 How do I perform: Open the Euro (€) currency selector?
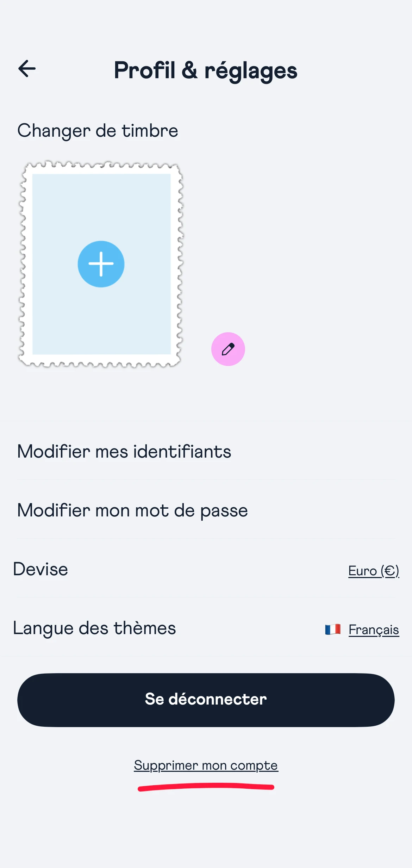tap(373, 570)
